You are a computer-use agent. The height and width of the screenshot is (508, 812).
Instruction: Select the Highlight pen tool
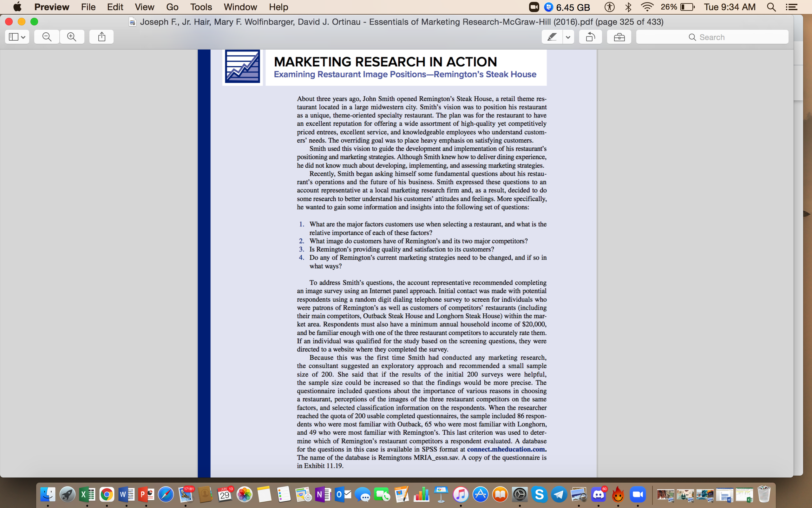point(552,37)
